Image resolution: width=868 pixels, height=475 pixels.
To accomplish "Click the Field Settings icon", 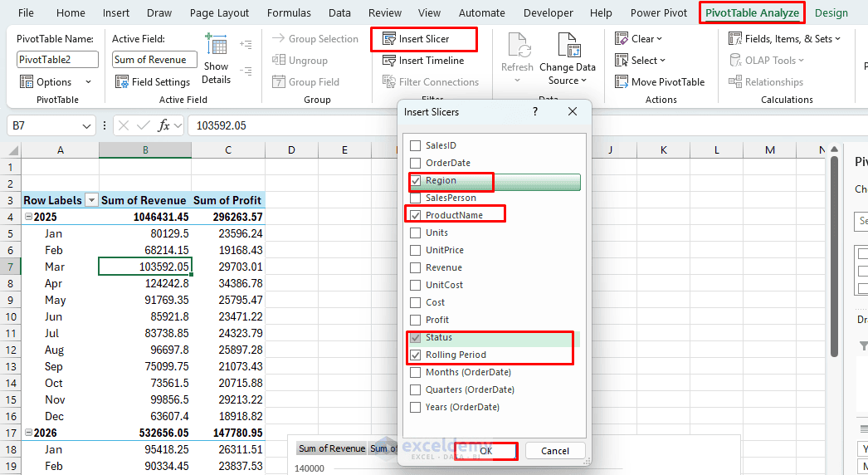I will (122, 82).
